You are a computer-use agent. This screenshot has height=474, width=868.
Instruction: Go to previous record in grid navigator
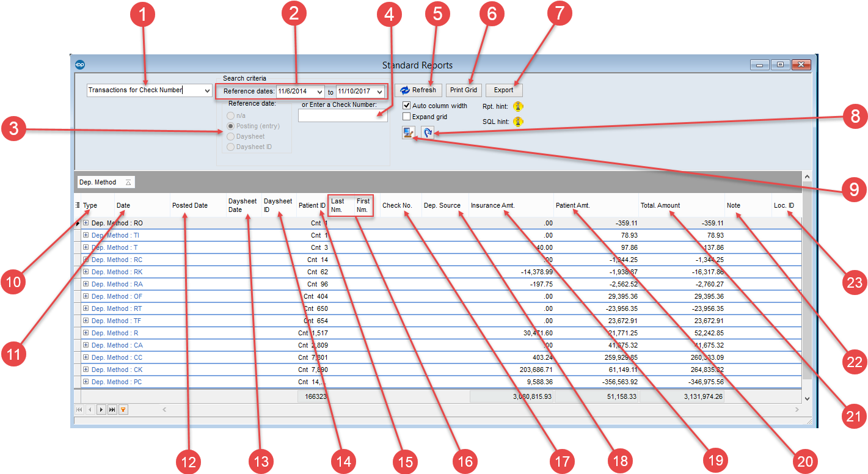click(x=90, y=409)
